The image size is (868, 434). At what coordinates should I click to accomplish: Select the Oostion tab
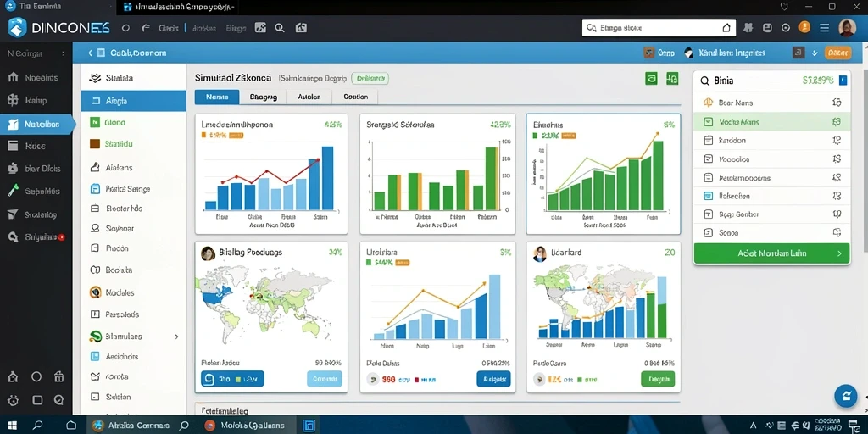[355, 97]
